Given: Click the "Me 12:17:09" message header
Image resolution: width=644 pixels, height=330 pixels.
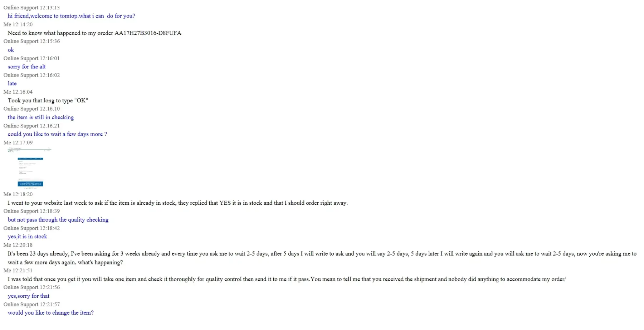Looking at the screenshot, I should pyautogui.click(x=18, y=142).
